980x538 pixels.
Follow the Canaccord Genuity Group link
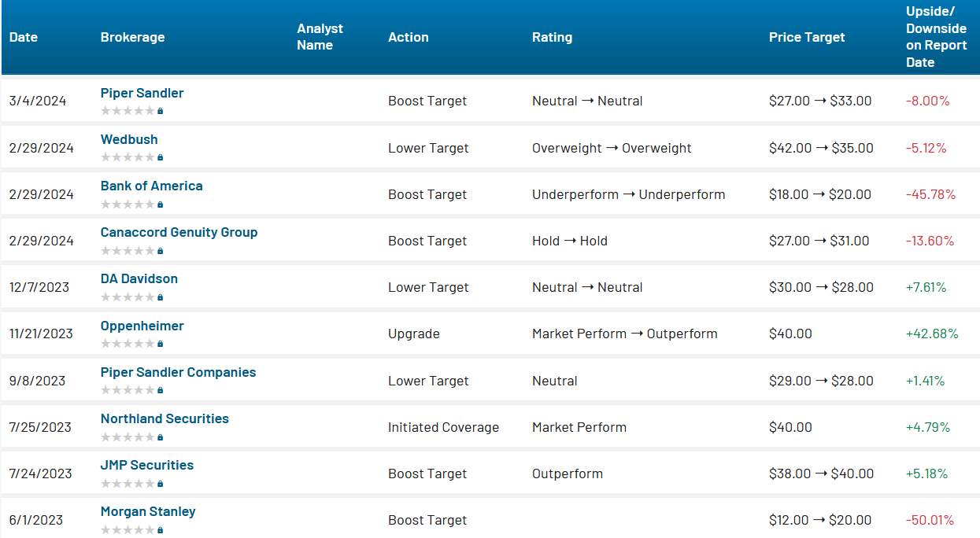179,232
